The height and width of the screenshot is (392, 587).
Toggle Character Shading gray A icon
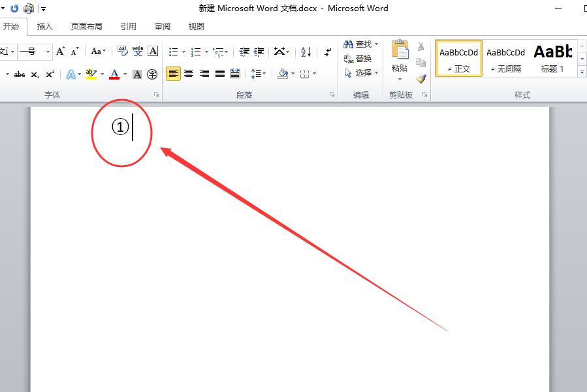(x=137, y=74)
